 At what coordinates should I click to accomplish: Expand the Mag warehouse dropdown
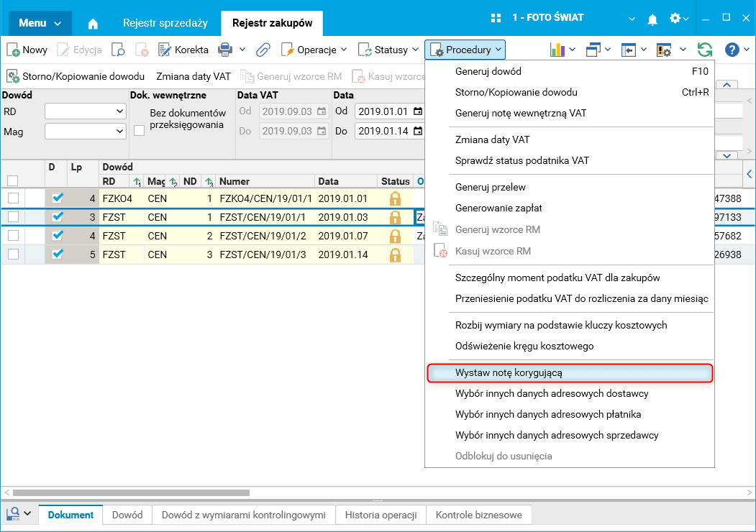pyautogui.click(x=119, y=131)
